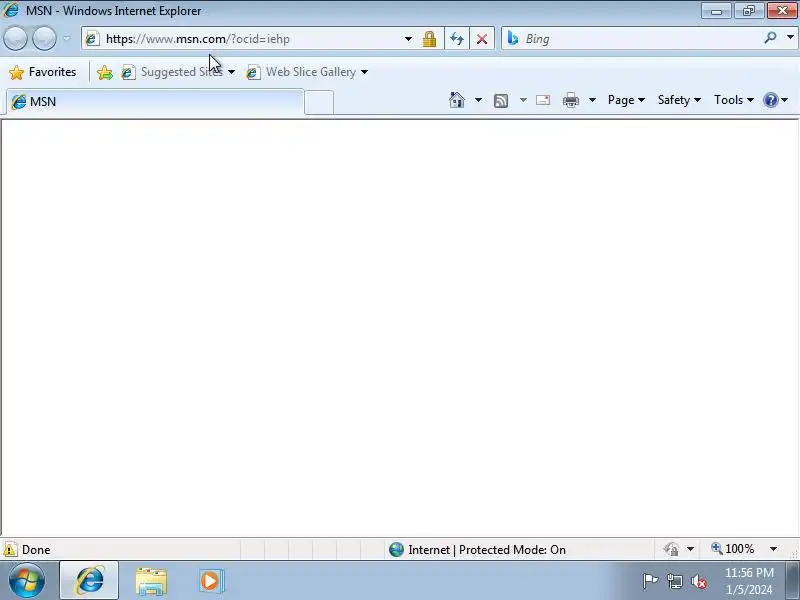Expand the Web Slice Gallery dropdown arrow
Image resolution: width=800 pixels, height=600 pixels.
click(x=364, y=72)
